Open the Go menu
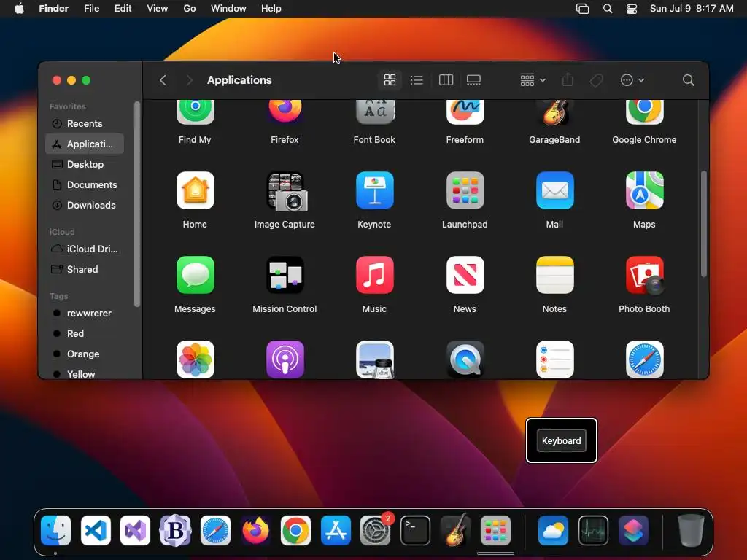 pos(190,9)
